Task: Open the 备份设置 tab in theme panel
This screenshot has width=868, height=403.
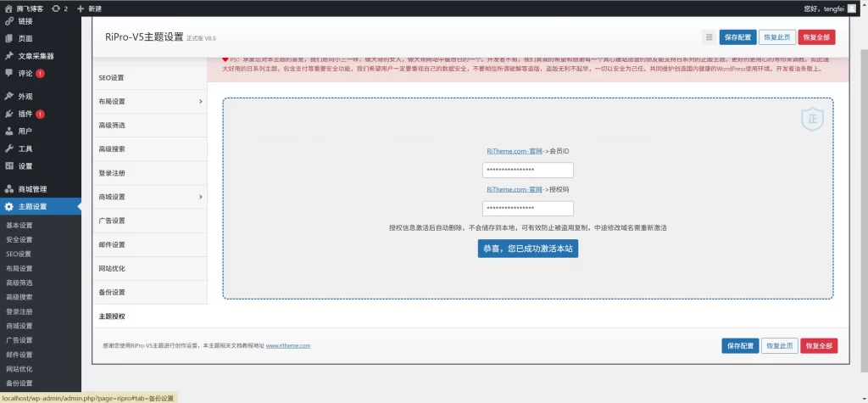Action: [149, 292]
